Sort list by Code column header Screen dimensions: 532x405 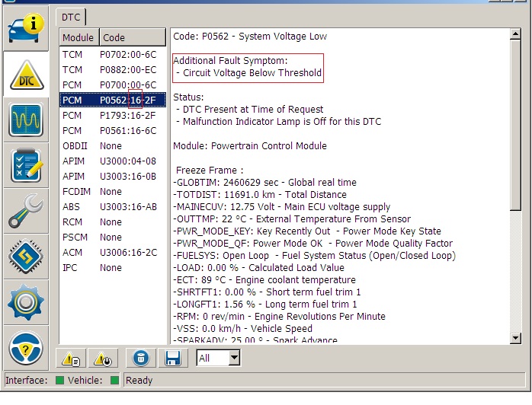132,37
